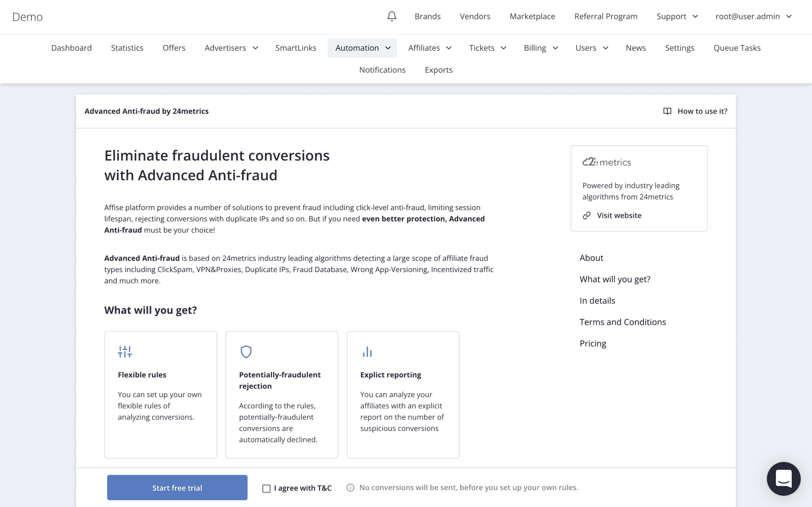Image resolution: width=812 pixels, height=507 pixels.
Task: Select the Statistics menu item
Action: [127, 47]
